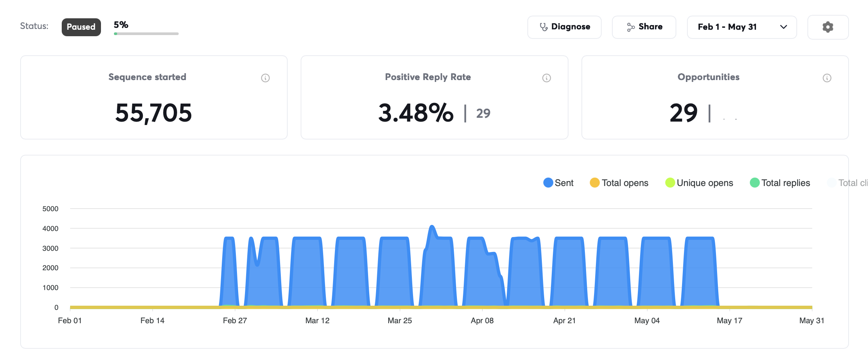Click the 55,705 Sequence started value

click(154, 113)
